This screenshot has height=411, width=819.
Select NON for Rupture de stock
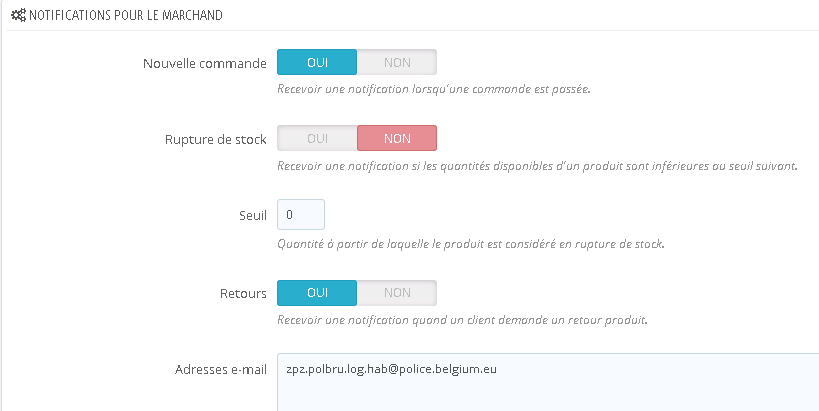[397, 139]
